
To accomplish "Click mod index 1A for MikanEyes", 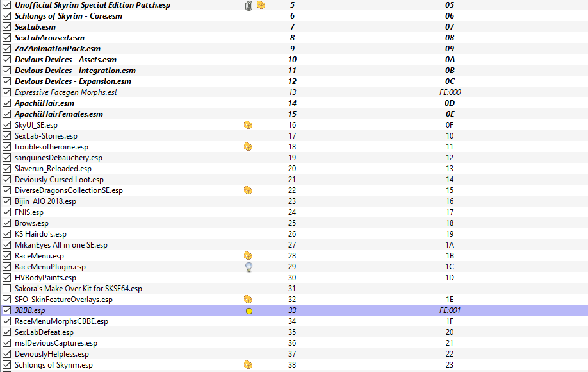I will click(450, 245).
